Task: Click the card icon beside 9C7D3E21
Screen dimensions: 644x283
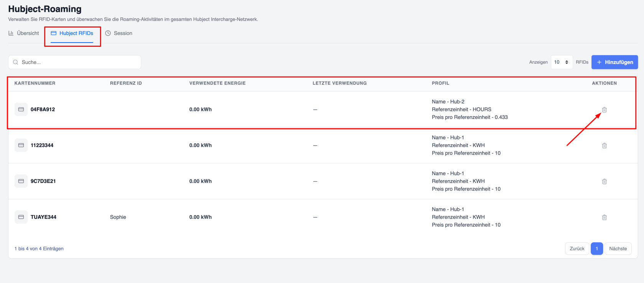Action: [21, 181]
